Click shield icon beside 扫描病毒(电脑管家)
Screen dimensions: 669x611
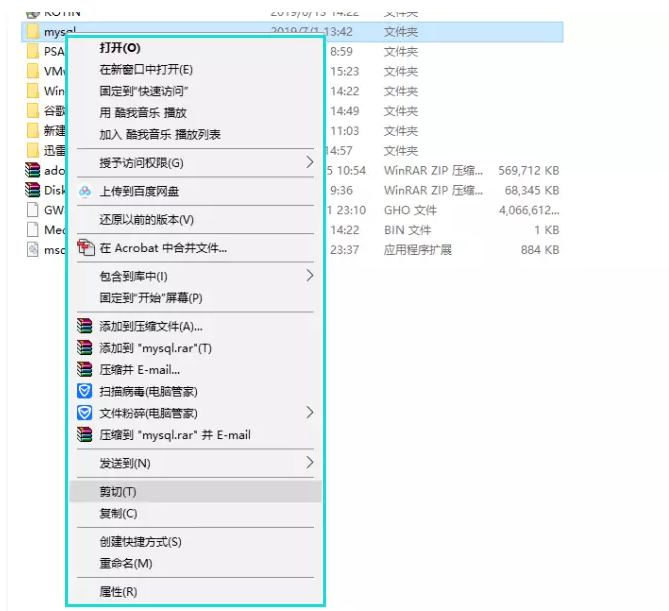(84, 391)
